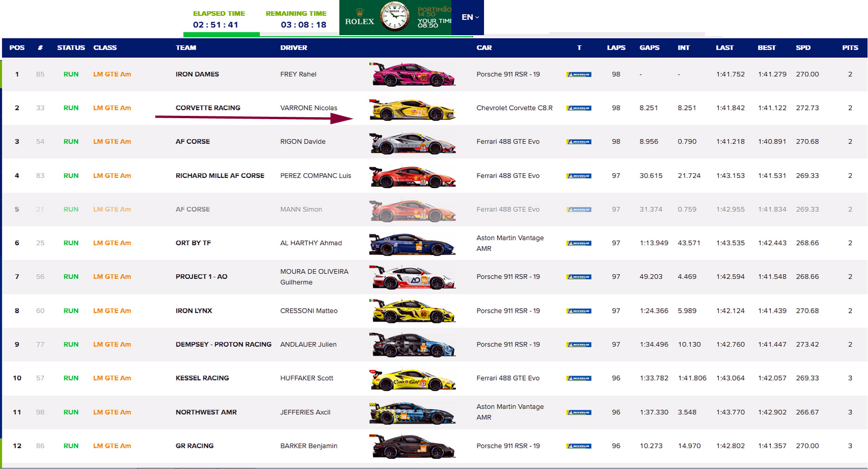Click the Kessel Racing yellow Ferrari image
Image resolution: width=868 pixels, height=469 pixels.
[413, 379]
